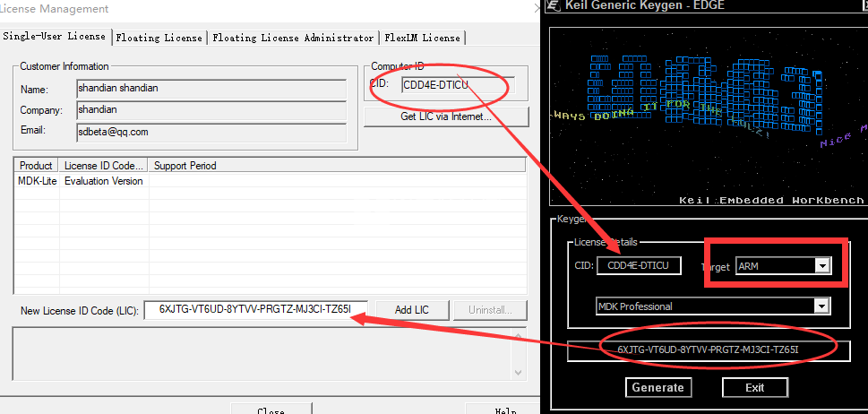The image size is (868, 414).
Task: Click the generated license code field in Keygen
Action: (708, 349)
